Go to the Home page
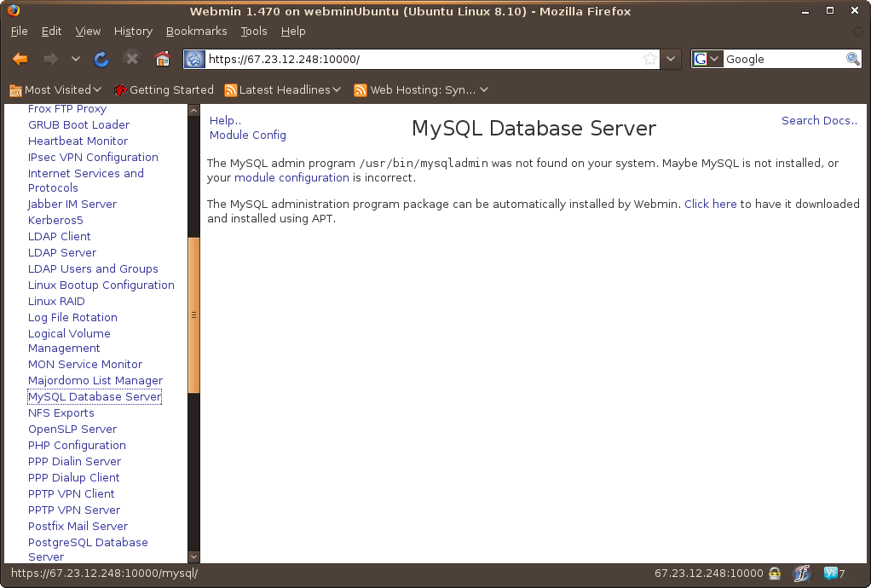 (x=162, y=58)
